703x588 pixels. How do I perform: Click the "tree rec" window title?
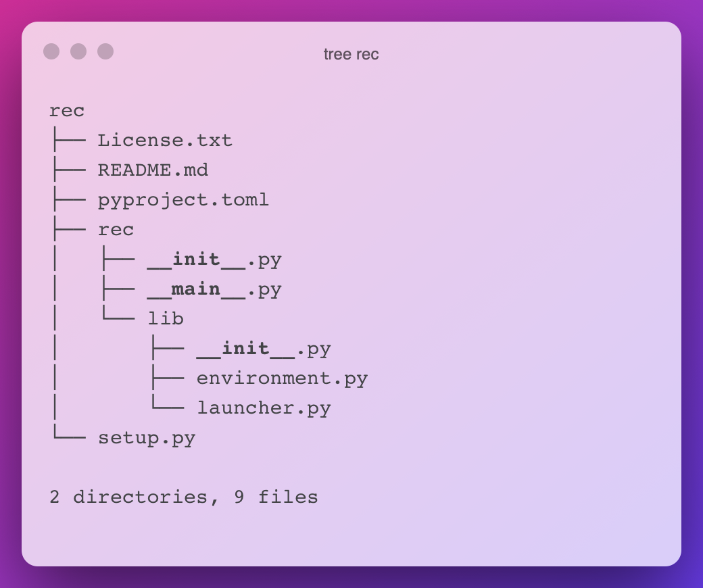tap(351, 54)
